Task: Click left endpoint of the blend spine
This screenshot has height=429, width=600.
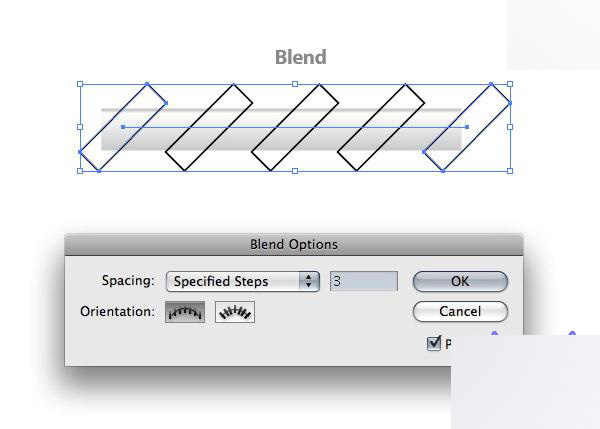Action: (123, 127)
